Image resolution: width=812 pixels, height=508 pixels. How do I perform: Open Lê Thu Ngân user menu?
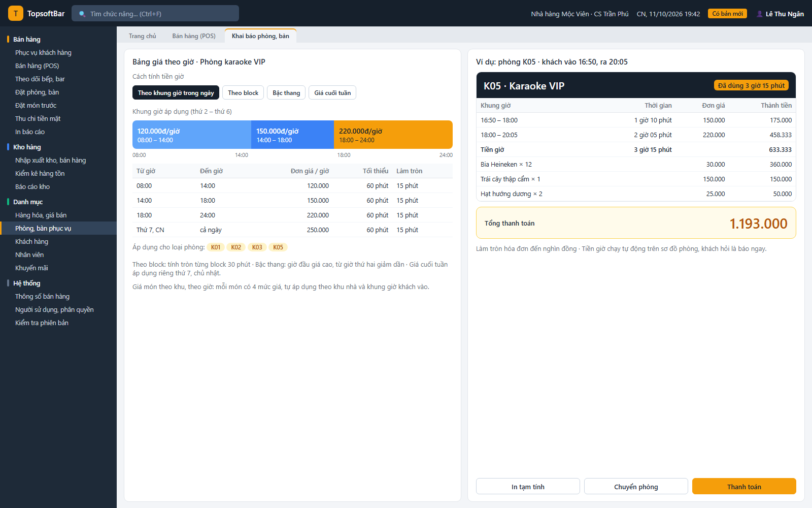(780, 14)
